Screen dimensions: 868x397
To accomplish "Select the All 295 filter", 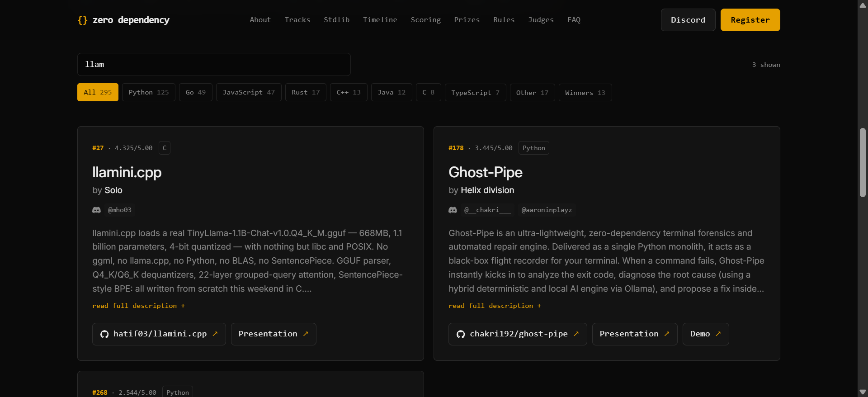I will point(98,92).
